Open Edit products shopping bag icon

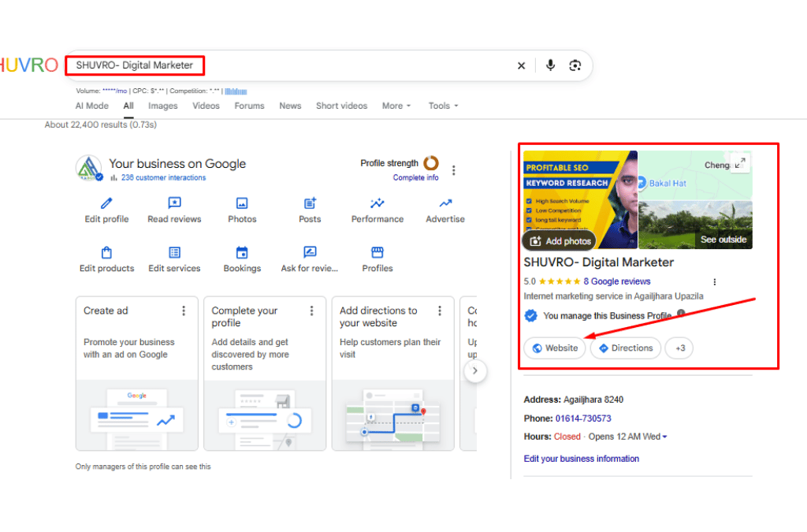106,252
